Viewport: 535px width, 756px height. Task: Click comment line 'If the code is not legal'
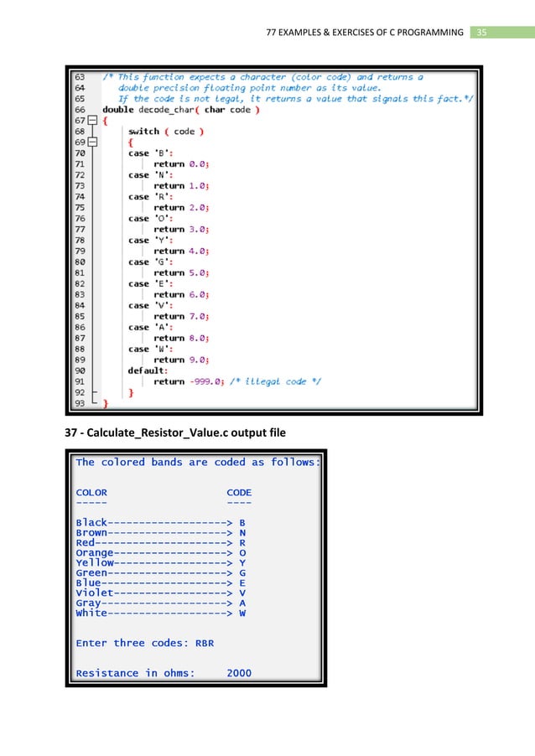click(x=296, y=98)
